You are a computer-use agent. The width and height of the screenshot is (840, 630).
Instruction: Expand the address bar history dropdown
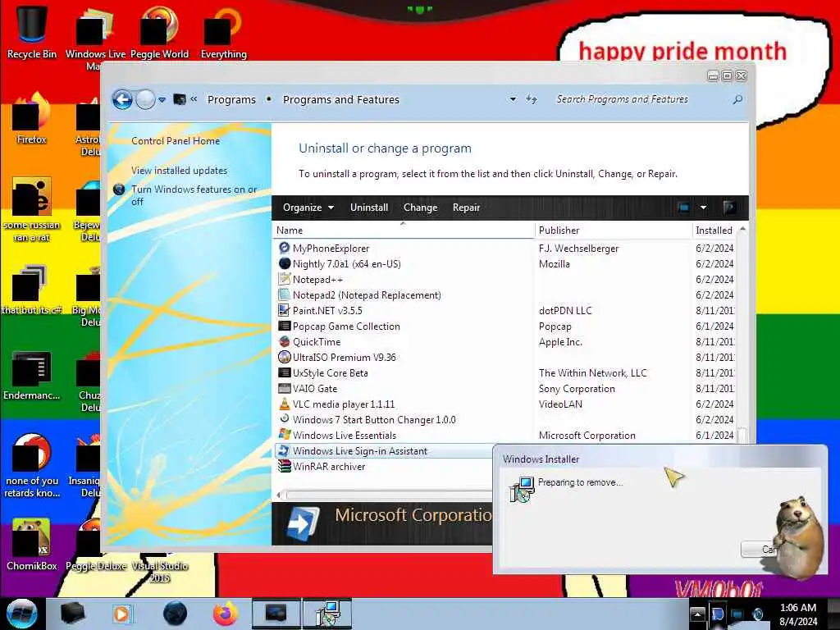[513, 99]
